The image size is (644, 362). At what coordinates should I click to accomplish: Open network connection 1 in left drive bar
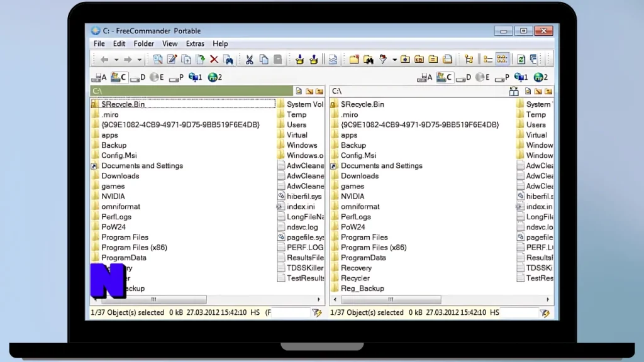[195, 77]
